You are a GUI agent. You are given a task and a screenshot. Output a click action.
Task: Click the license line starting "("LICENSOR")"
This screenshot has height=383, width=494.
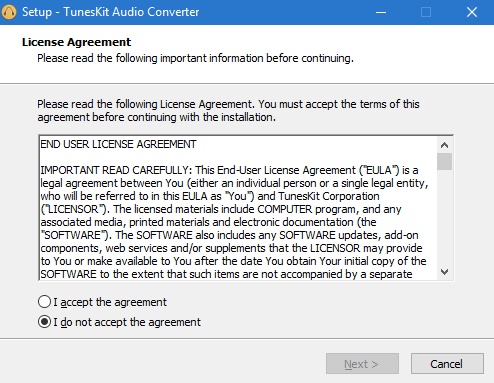click(221, 209)
